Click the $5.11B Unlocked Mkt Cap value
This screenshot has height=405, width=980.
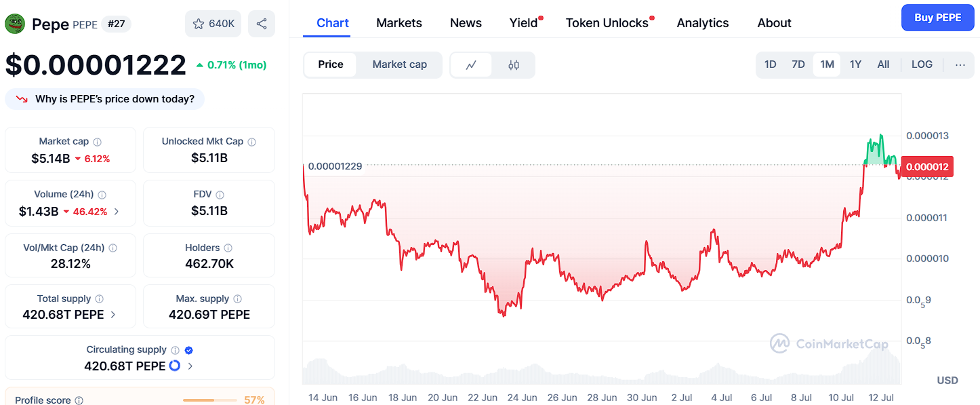click(209, 158)
